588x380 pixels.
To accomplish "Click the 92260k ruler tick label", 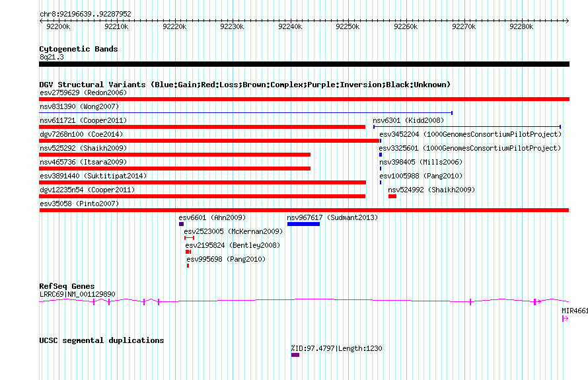I will point(406,26).
